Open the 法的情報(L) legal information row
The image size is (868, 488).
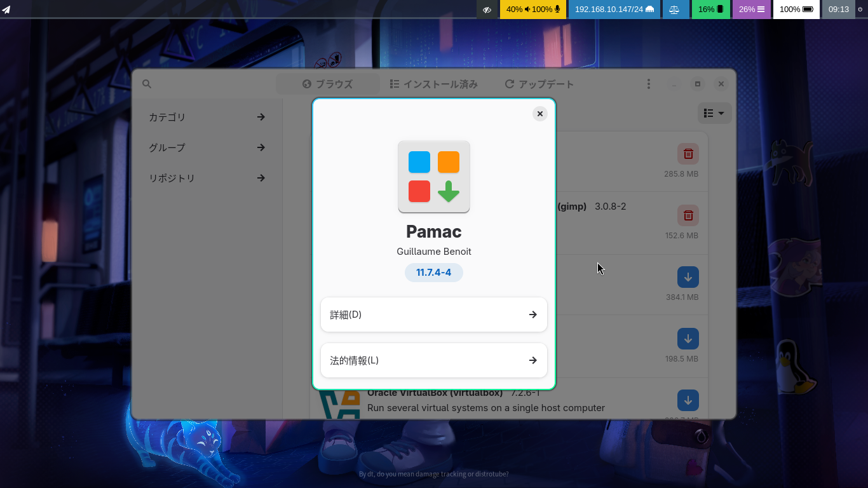pyautogui.click(x=434, y=360)
